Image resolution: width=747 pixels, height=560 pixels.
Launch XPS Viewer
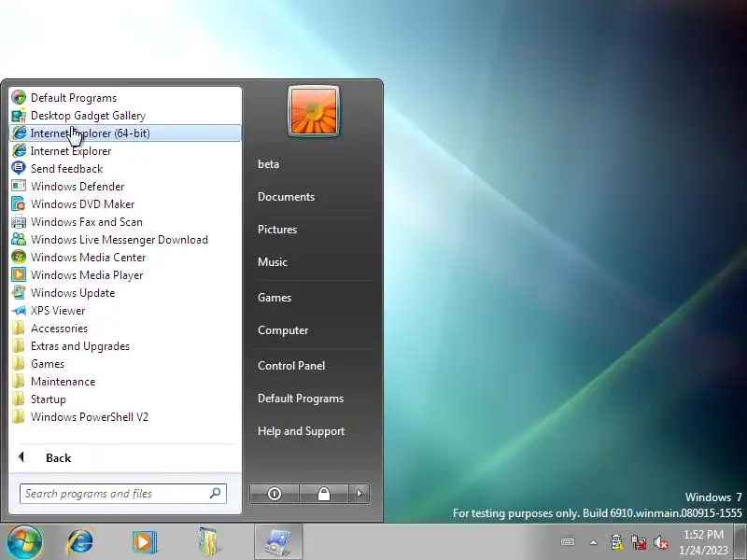[x=125, y=311]
